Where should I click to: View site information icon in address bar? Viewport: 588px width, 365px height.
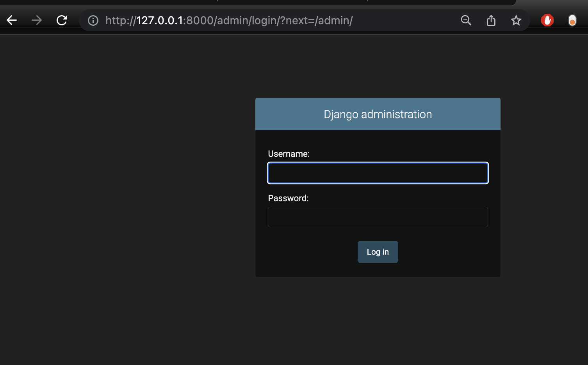(x=93, y=20)
